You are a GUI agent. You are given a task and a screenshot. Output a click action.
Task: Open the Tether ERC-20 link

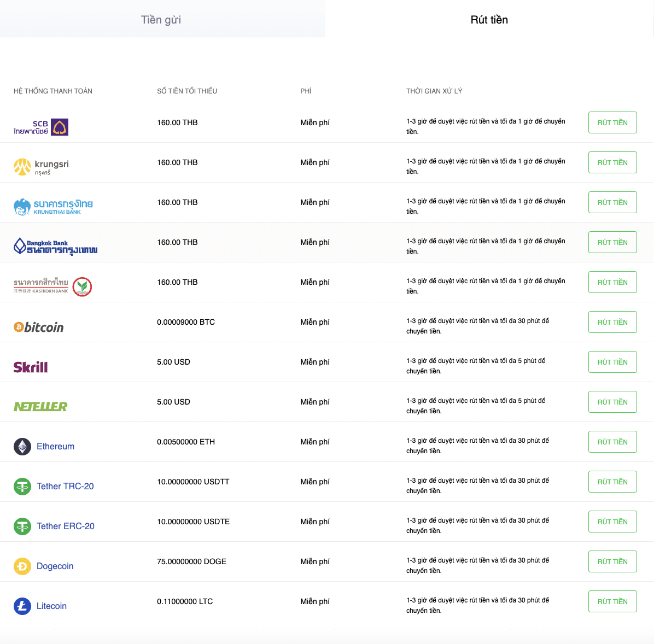point(66,526)
